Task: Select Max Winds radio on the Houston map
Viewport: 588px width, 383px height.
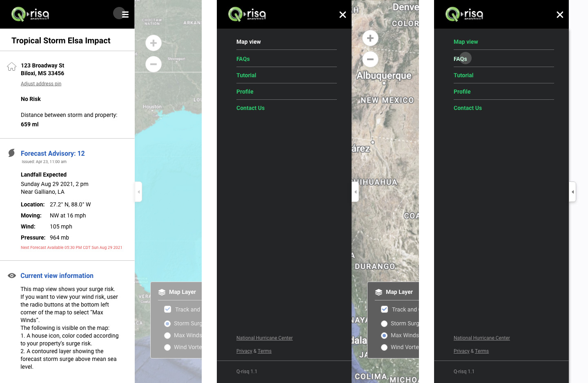Action: coord(167,336)
